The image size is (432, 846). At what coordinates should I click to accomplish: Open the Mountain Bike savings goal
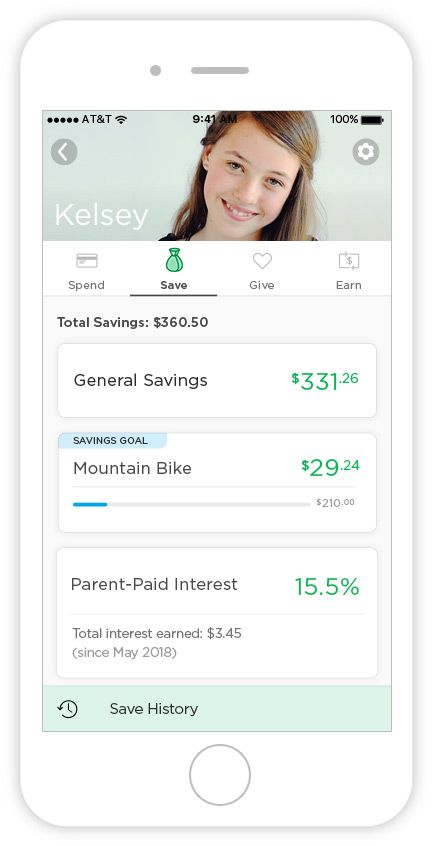(217, 482)
